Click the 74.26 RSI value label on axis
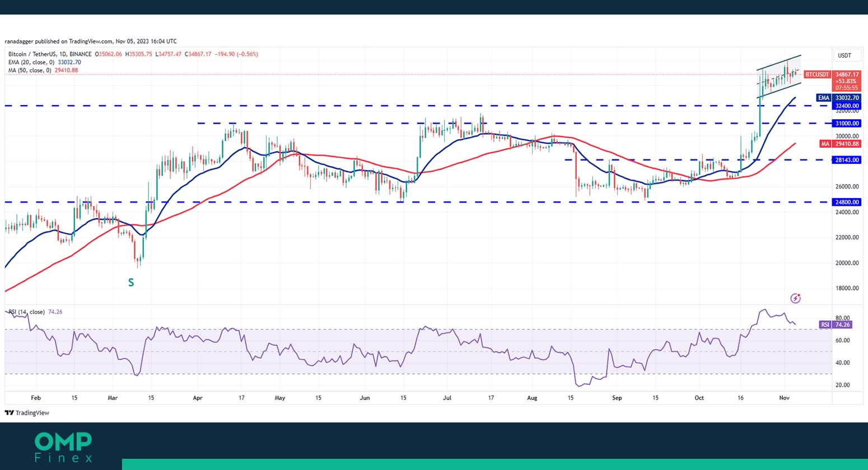 click(843, 325)
